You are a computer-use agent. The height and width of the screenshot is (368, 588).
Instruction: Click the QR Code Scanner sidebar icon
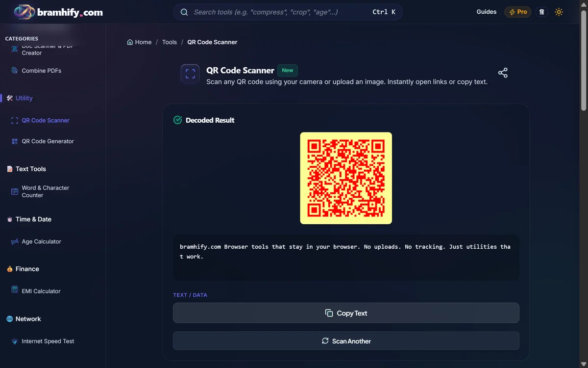tap(15, 120)
